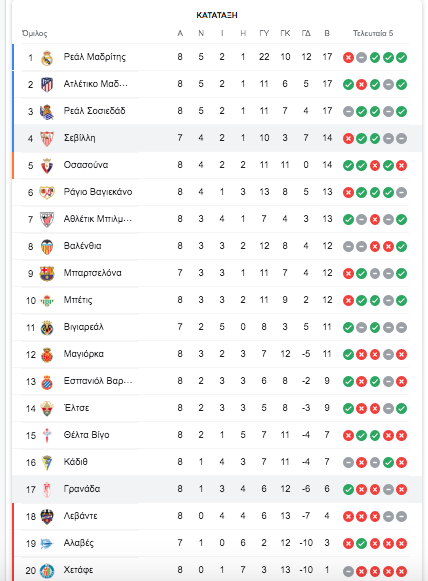Open the Οσασούνα team link

click(x=86, y=165)
